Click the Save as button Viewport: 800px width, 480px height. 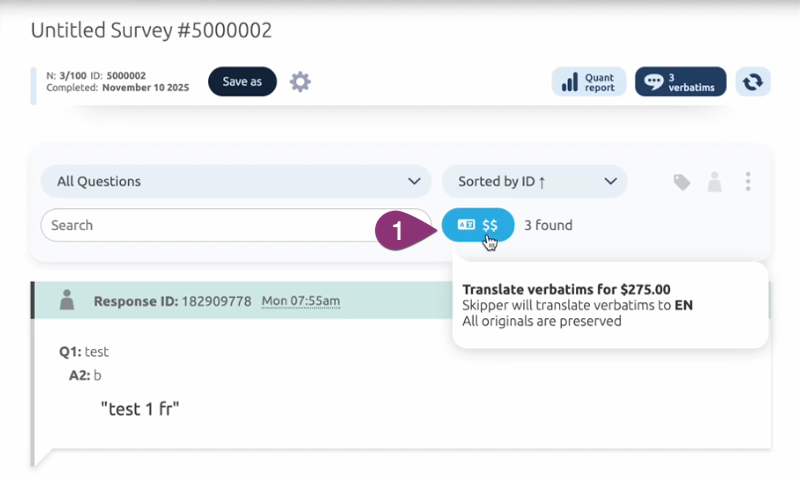point(242,81)
